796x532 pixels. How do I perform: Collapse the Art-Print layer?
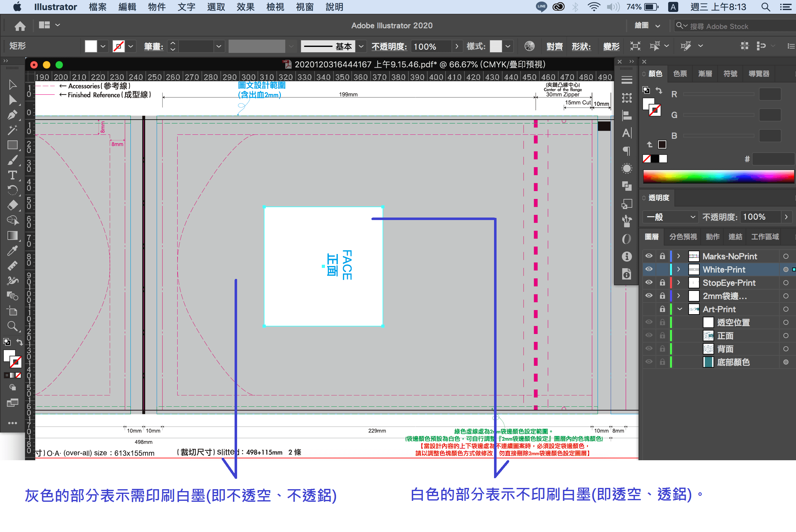[x=679, y=309]
